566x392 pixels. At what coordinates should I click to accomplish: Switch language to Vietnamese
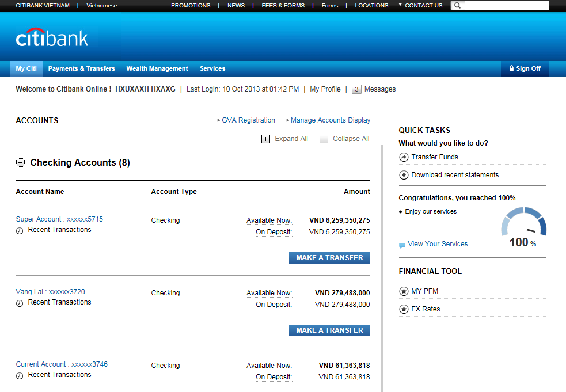pyautogui.click(x=102, y=5)
